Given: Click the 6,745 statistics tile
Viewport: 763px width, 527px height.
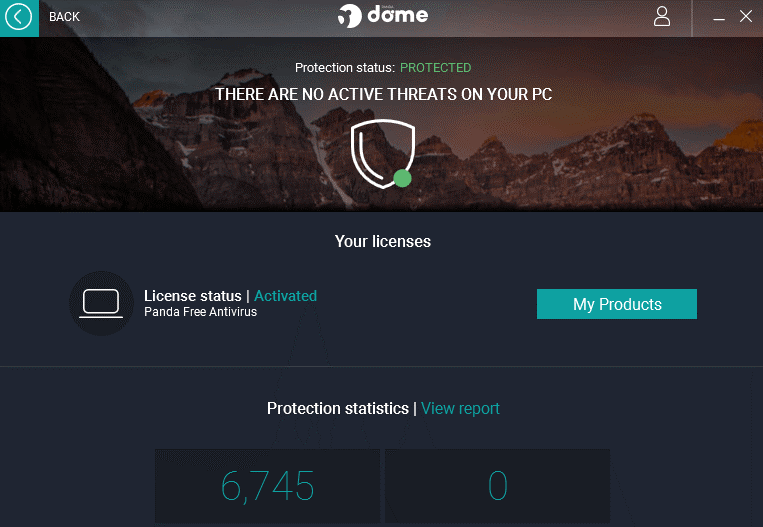Looking at the screenshot, I should coord(267,486).
